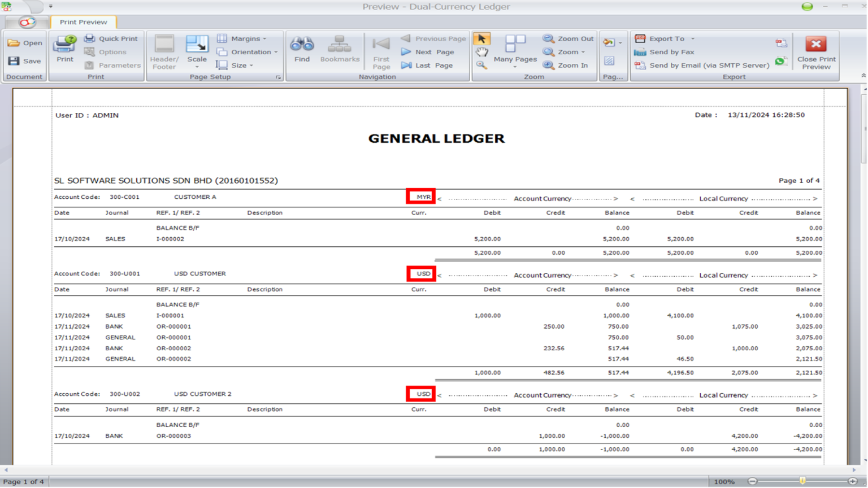Open the Page Setup dialog launcher
Image resolution: width=868 pixels, height=488 pixels.
click(279, 77)
